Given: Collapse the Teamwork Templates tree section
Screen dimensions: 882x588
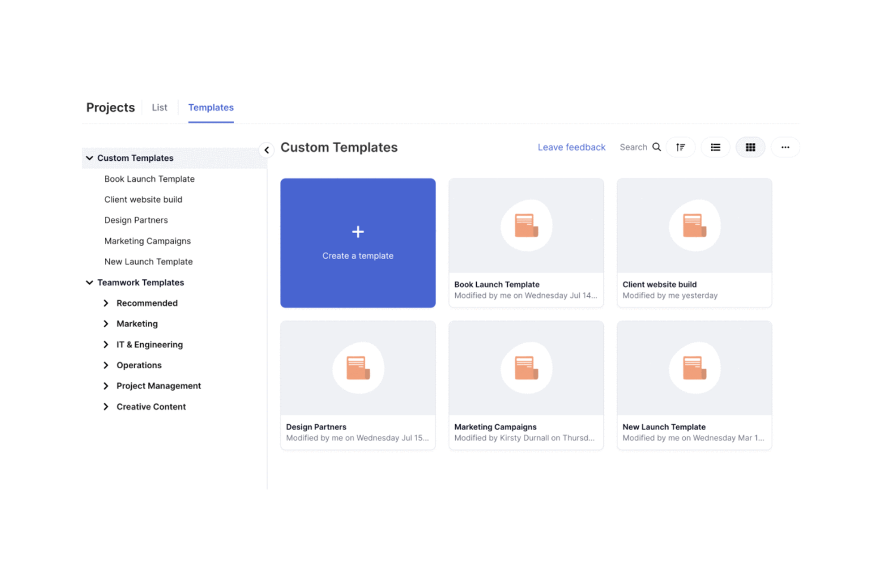Looking at the screenshot, I should tap(89, 282).
